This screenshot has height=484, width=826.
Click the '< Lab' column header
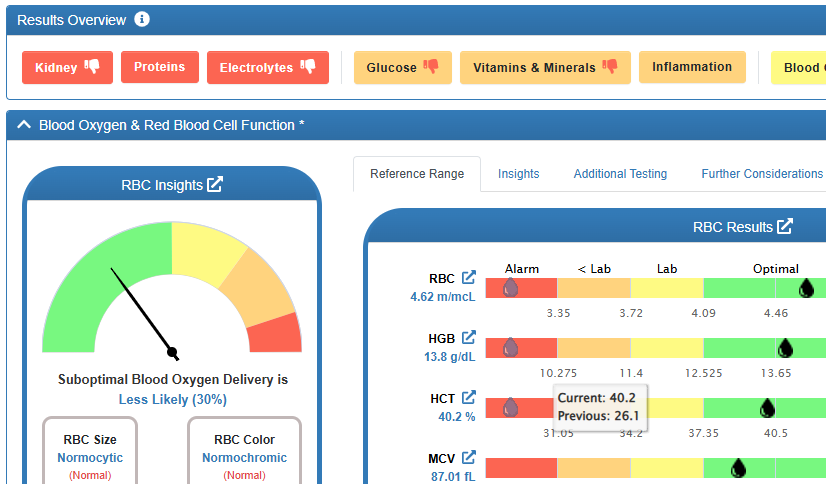pos(594,269)
